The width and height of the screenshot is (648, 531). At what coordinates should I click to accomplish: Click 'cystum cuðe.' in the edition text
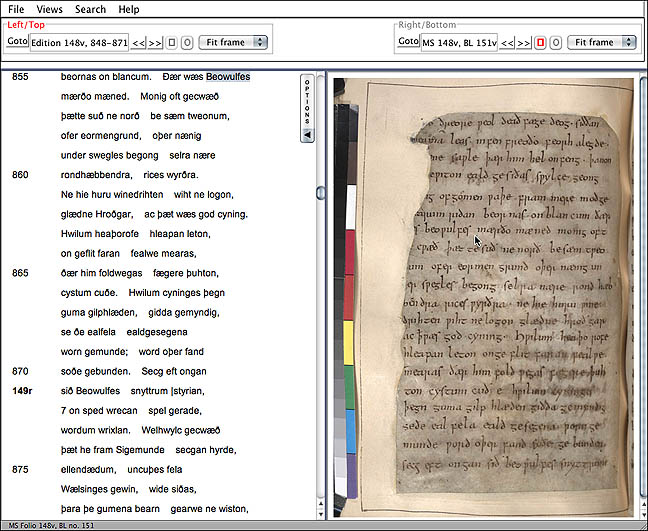coord(89,293)
